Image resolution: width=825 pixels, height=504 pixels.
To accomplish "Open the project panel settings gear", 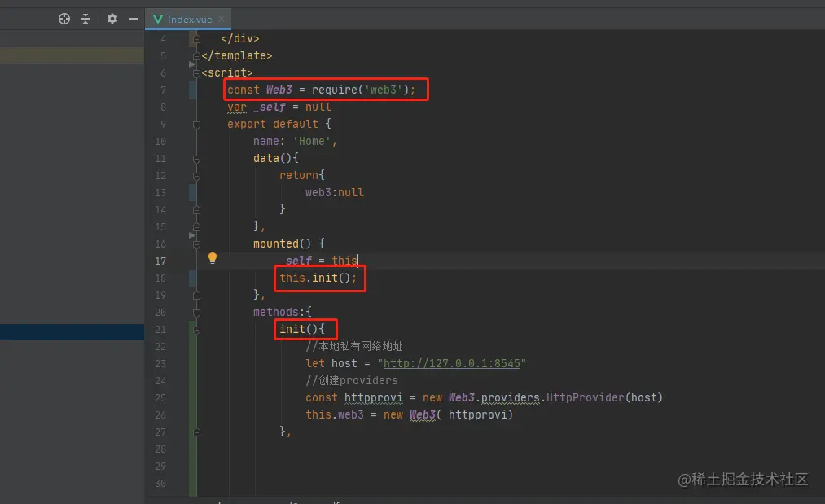I will [x=112, y=19].
